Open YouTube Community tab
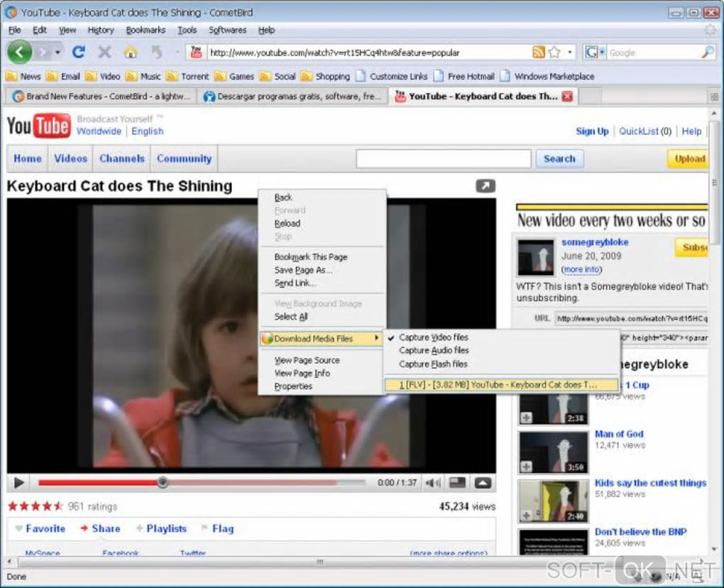This screenshot has height=588, width=724. click(x=185, y=158)
